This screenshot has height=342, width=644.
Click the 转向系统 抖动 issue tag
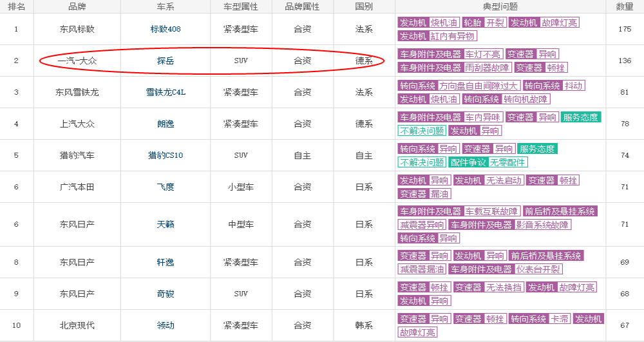tap(554, 86)
